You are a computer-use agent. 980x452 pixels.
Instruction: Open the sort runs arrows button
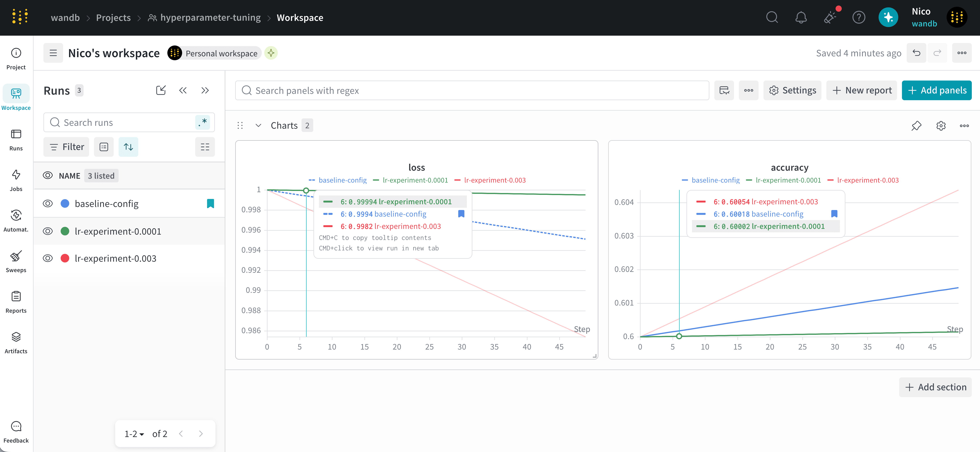(129, 147)
